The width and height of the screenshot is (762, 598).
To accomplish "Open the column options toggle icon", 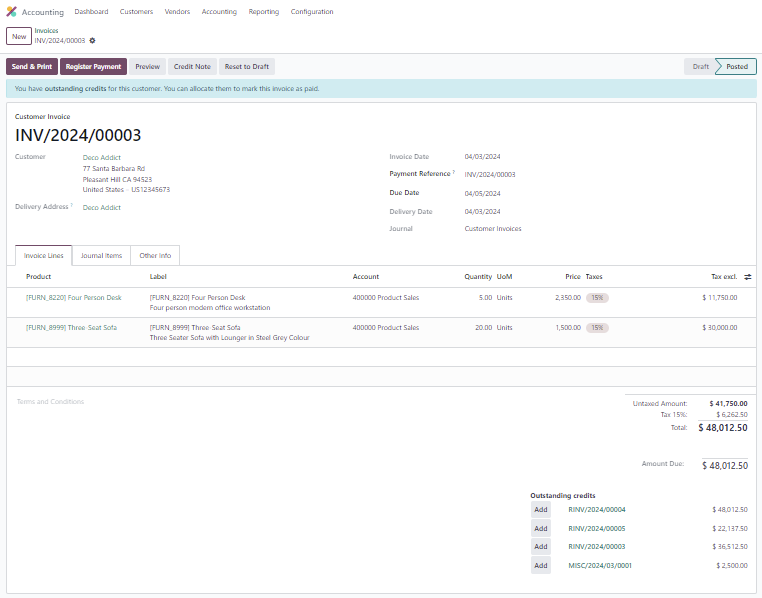I will 747,277.
